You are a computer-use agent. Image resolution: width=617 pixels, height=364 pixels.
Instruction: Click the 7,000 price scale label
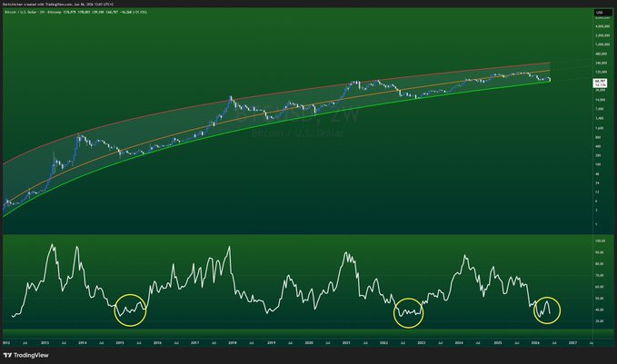pos(600,109)
